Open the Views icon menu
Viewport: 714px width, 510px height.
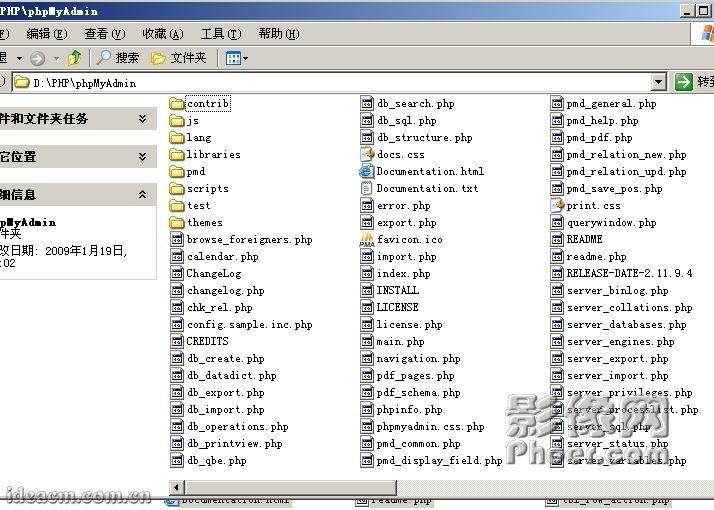237,58
